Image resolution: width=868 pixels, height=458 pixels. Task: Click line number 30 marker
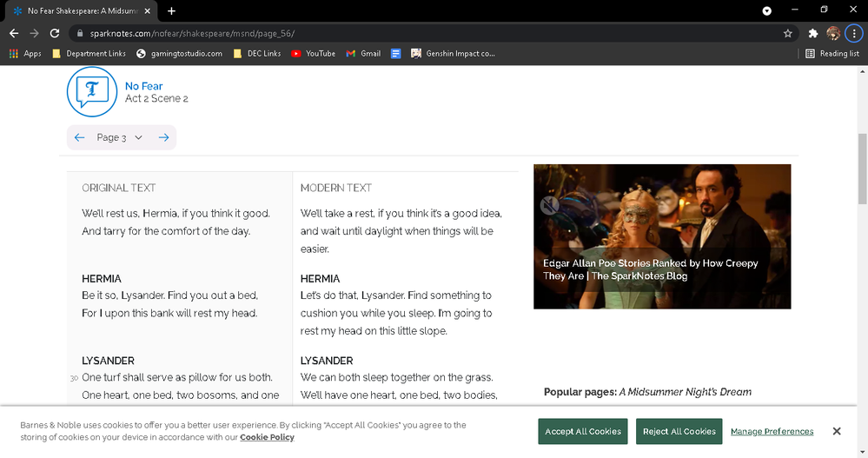point(74,378)
